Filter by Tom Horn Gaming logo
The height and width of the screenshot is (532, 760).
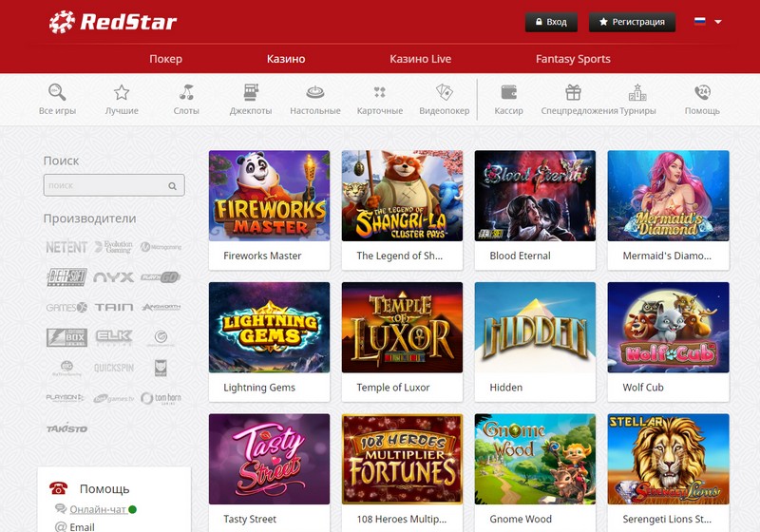(x=161, y=398)
